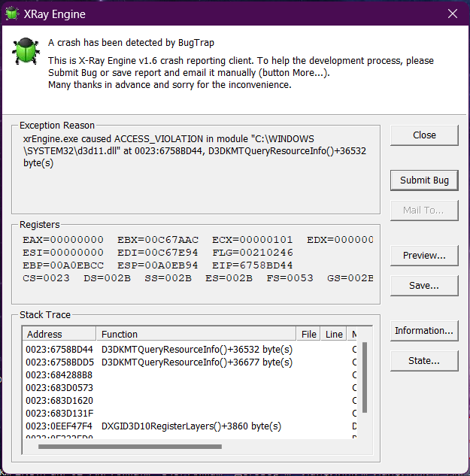
Task: Click the stack trace horizontal scrollbar thumb
Action: (x=130, y=447)
